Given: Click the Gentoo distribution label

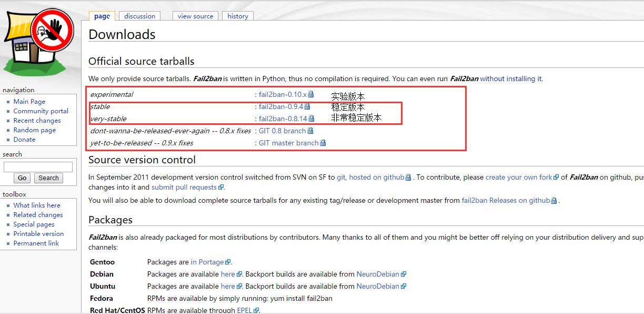Looking at the screenshot, I should point(102,262).
